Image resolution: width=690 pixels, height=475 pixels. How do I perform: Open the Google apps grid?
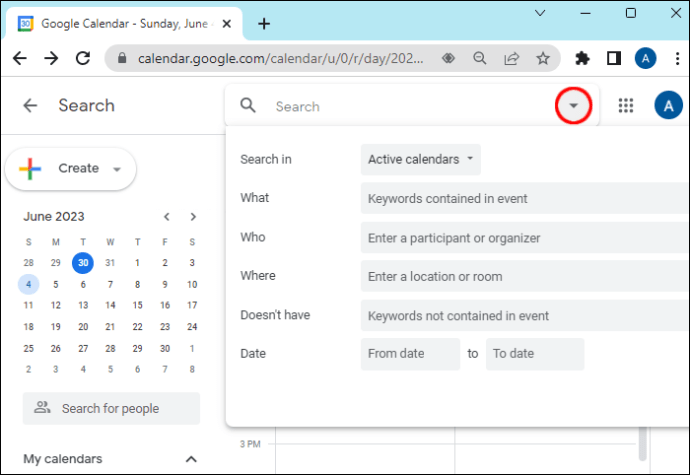click(627, 106)
